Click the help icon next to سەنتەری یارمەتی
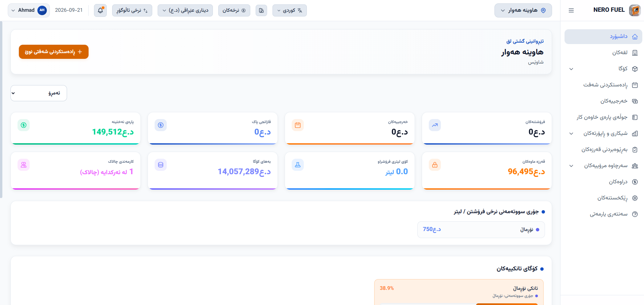Viewport: 644px width, 305px height. pyautogui.click(x=635, y=214)
